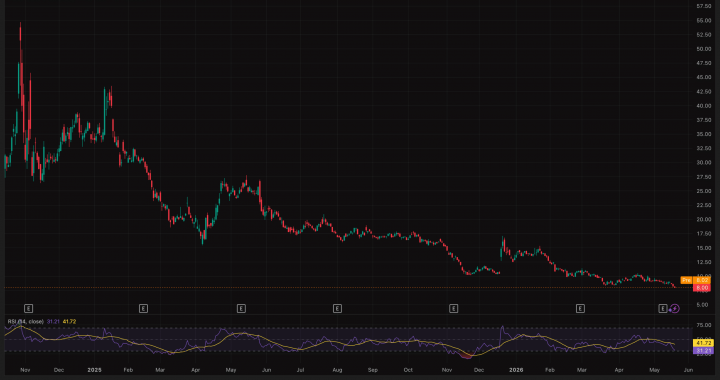Viewport: 720px width, 380px height.
Task: Click the 57.50 price axis label
Action: coord(704,6)
